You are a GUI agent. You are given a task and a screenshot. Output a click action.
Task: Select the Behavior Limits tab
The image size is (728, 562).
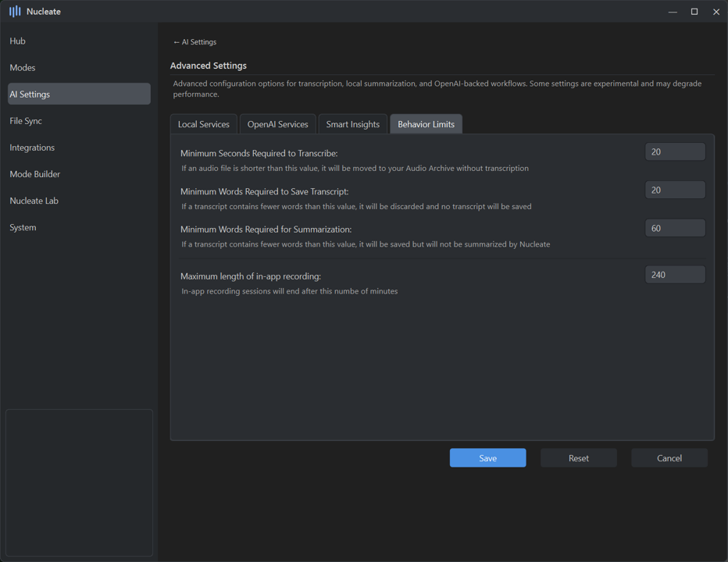tap(426, 124)
